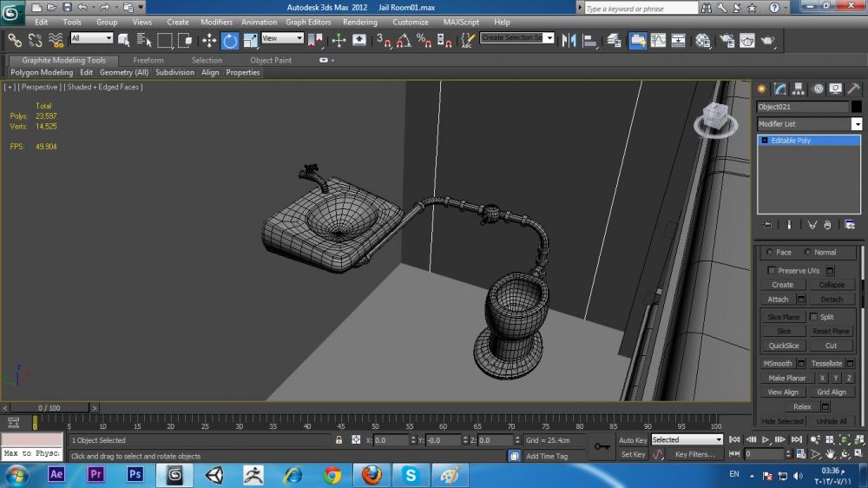The image size is (868, 488).
Task: Open Photoshop from the Windows taskbar
Action: (135, 474)
